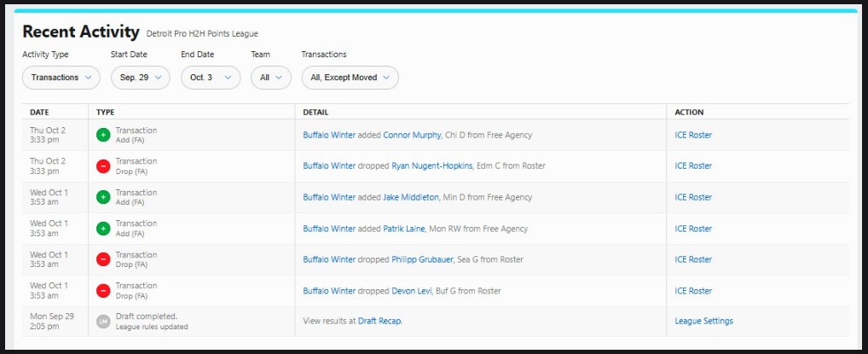Image resolution: width=868 pixels, height=354 pixels.
Task: Click red drop icon for Ryan Nugent-Hopkins row
Action: [x=103, y=166]
